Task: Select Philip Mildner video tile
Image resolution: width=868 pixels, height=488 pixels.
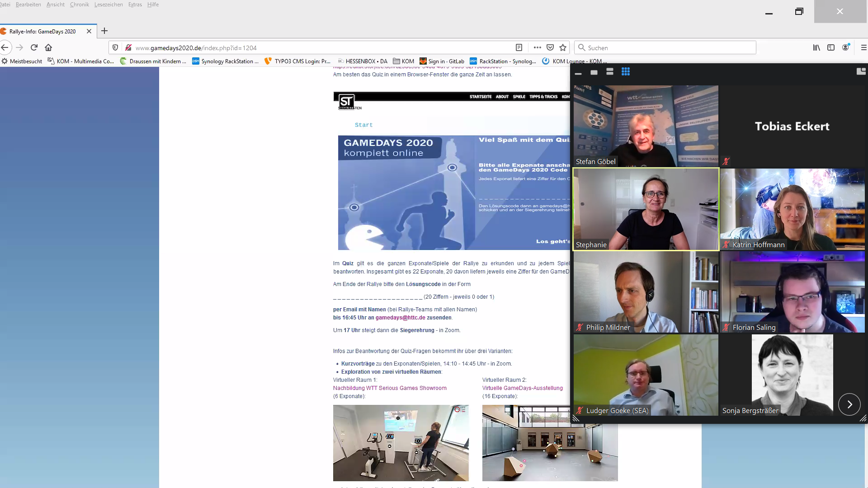Action: tap(646, 292)
